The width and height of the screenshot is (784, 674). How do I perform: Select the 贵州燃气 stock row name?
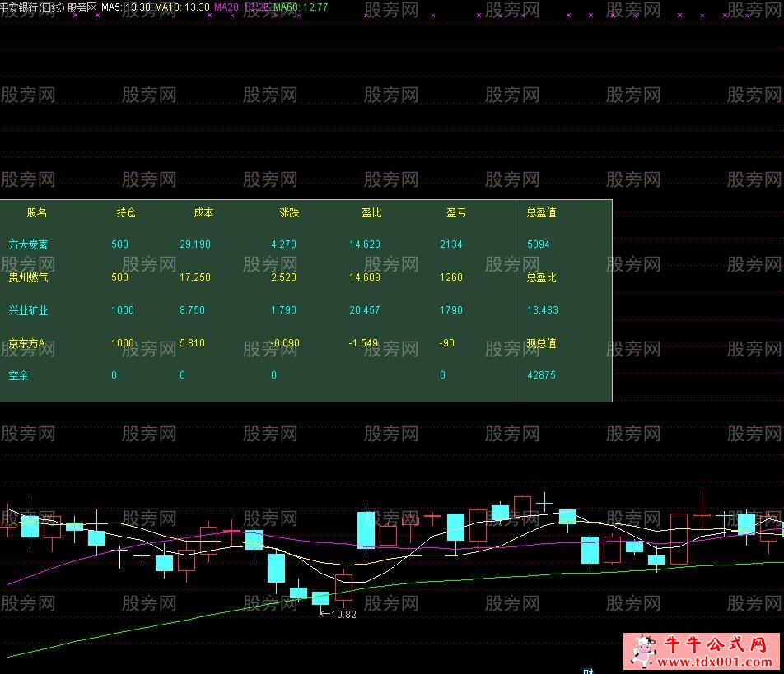tap(28, 277)
